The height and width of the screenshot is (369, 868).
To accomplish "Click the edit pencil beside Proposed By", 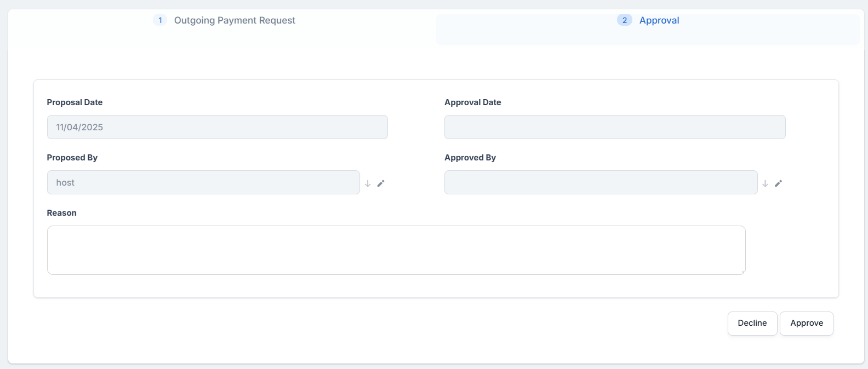I will click(x=381, y=183).
